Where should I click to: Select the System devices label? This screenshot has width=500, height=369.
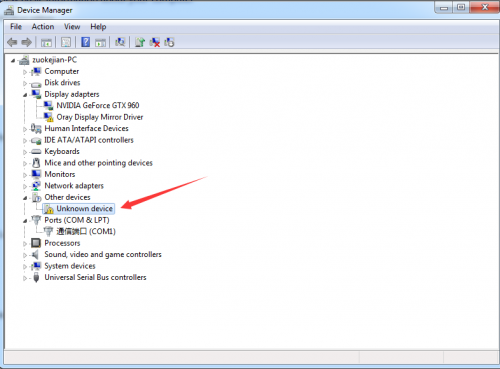(x=70, y=266)
